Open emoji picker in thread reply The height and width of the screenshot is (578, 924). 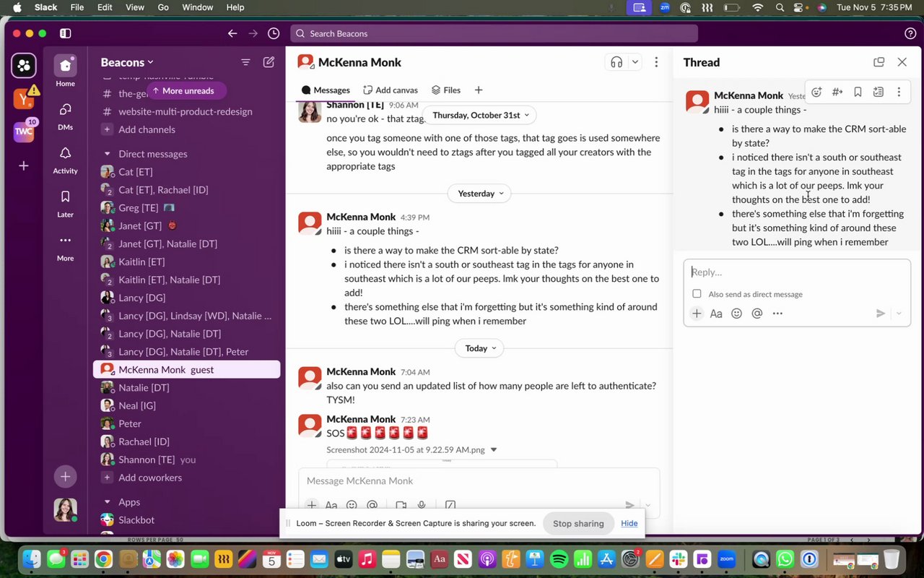(x=736, y=314)
